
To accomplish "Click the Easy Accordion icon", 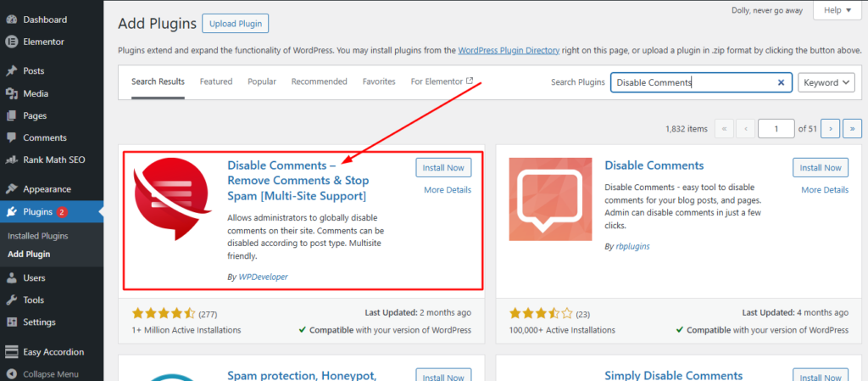I will pyautogui.click(x=11, y=351).
